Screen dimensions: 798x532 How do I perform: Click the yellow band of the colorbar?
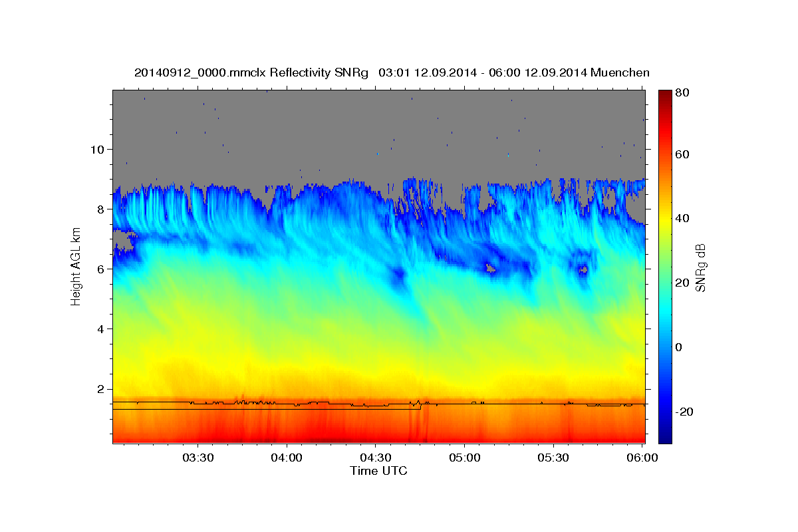[x=664, y=218]
